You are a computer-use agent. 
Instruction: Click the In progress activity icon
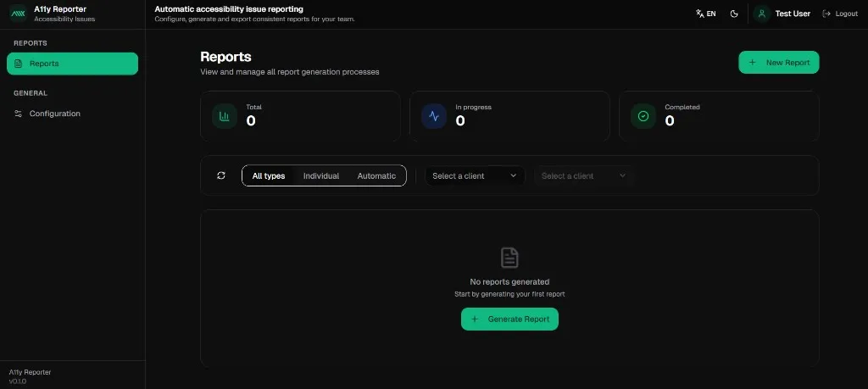click(x=434, y=116)
